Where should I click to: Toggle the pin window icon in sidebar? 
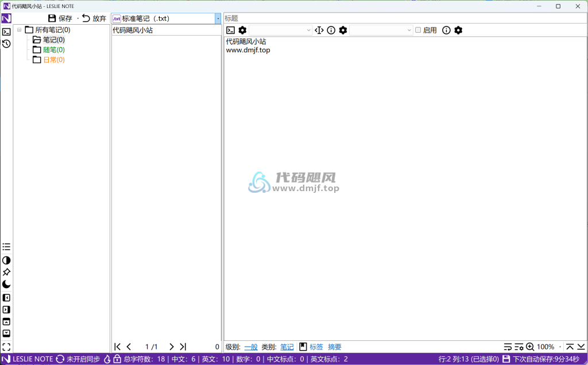[x=6, y=273]
